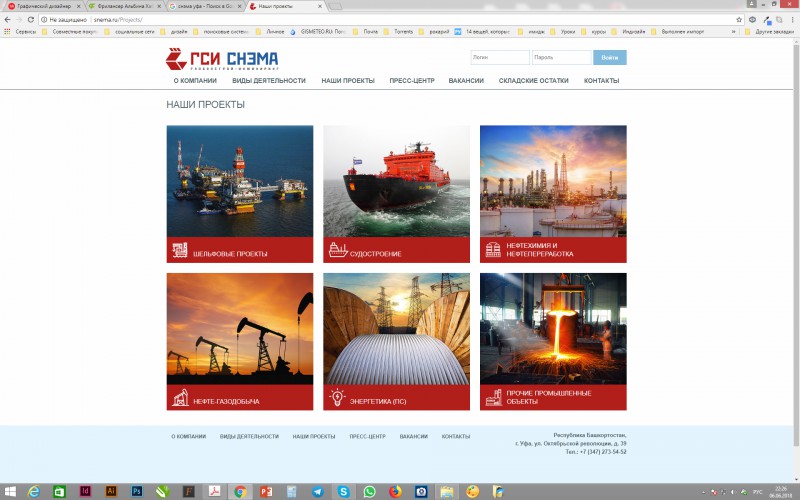Open the red icebreaker ship photo
The image size is (800, 500).
point(396,181)
